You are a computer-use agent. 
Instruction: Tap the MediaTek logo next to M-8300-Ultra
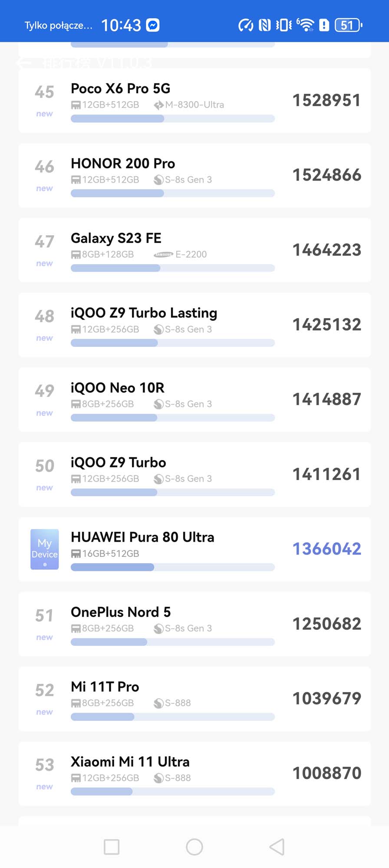coord(159,105)
